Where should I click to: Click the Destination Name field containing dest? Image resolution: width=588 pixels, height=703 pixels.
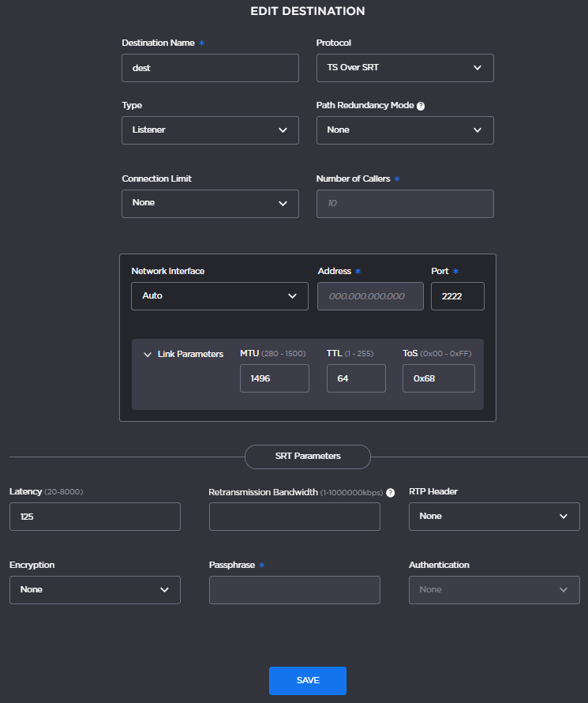210,68
